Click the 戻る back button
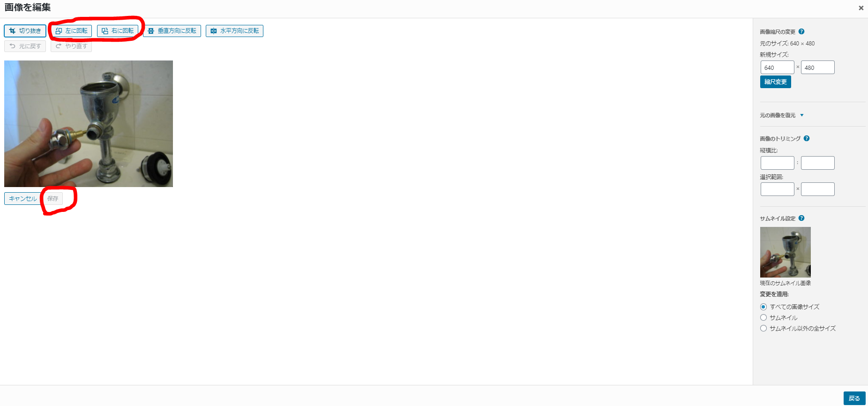 pos(854,398)
